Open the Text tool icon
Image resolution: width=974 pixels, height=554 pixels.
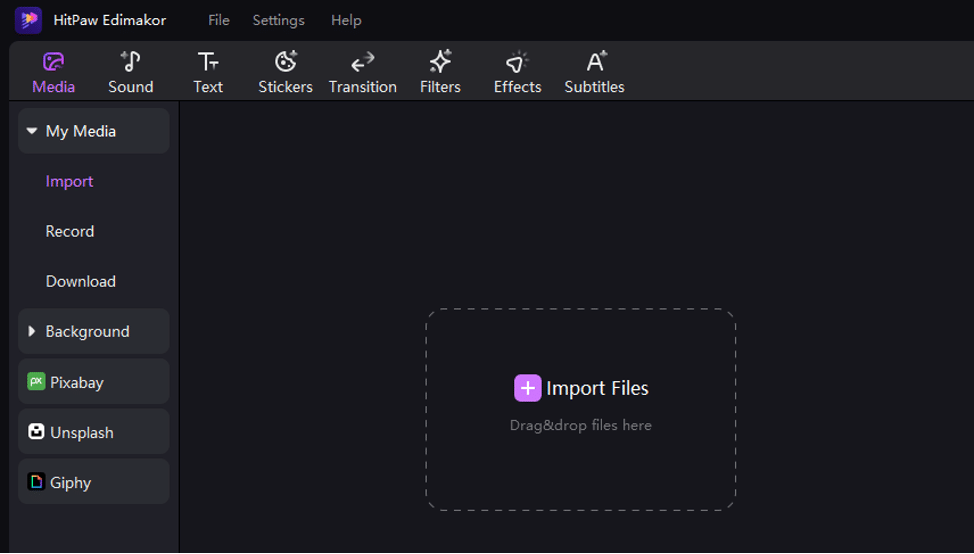[208, 62]
